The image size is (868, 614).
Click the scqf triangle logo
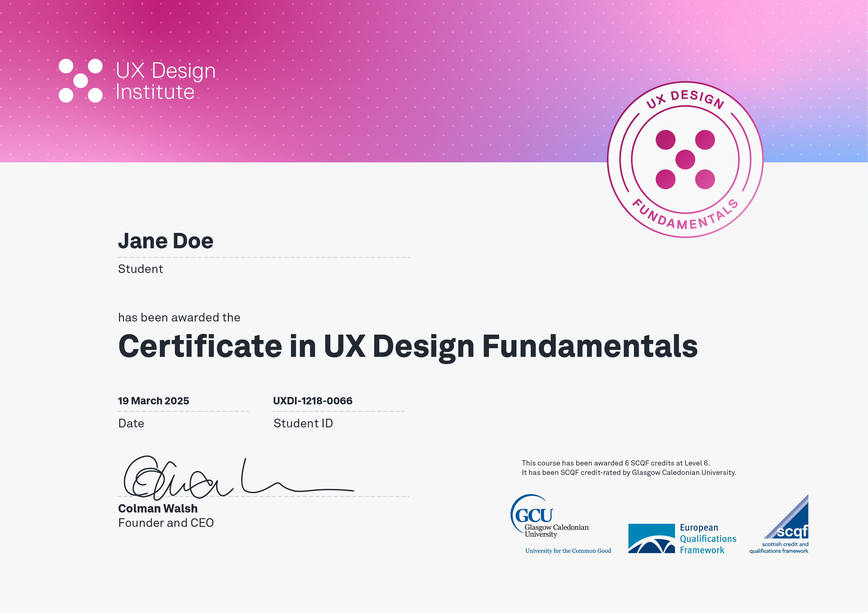click(x=786, y=516)
